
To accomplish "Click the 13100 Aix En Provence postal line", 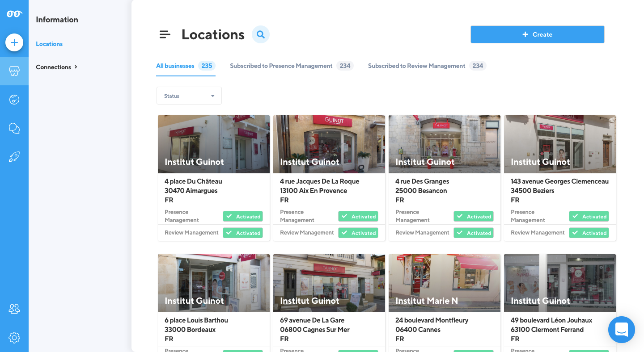I will point(314,191).
